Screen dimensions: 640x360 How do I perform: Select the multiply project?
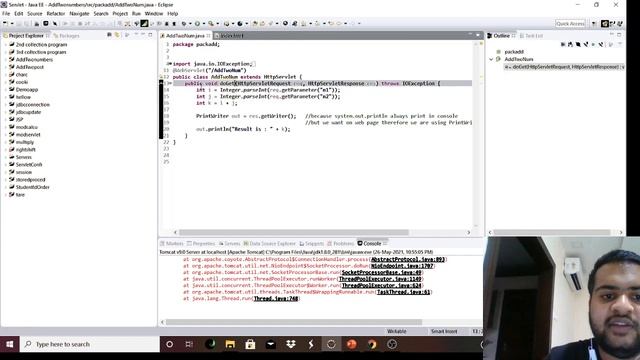point(24,142)
